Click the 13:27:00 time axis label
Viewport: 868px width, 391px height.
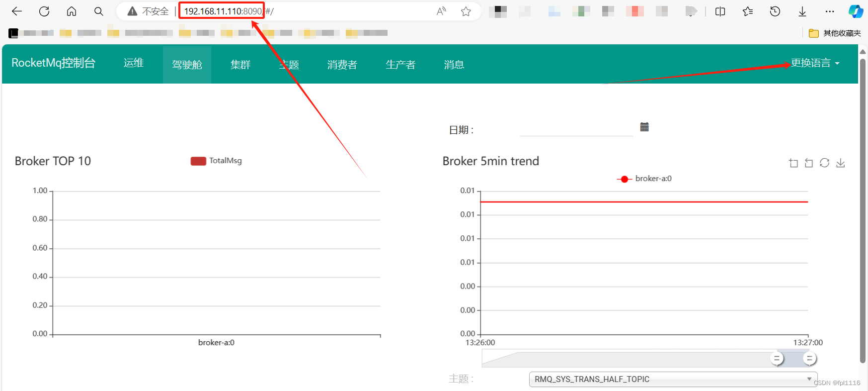click(x=808, y=343)
